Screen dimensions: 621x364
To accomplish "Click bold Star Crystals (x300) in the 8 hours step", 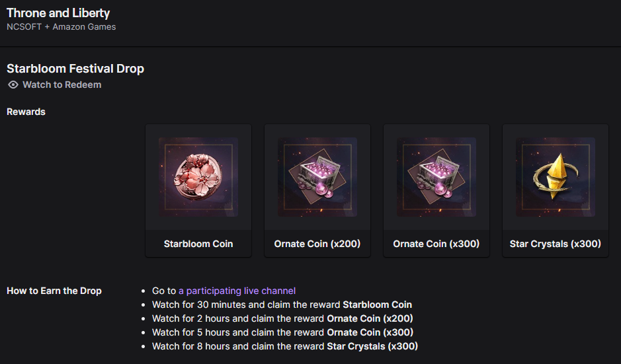I will pyautogui.click(x=372, y=346).
